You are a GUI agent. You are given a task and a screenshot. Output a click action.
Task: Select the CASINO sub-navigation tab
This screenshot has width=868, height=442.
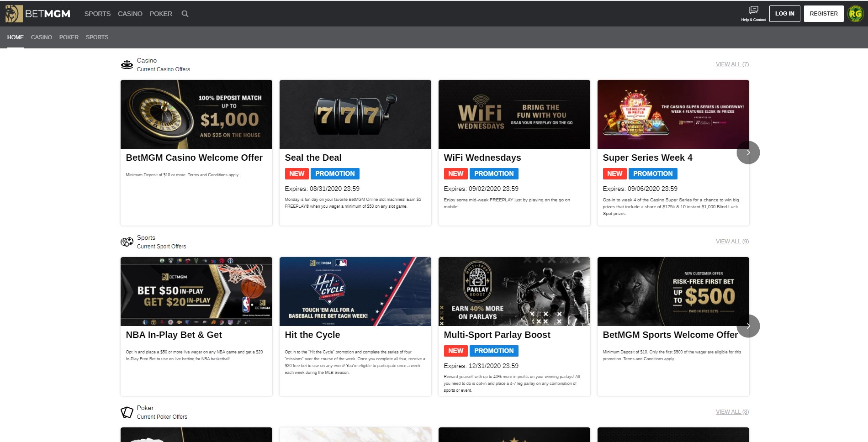(42, 37)
